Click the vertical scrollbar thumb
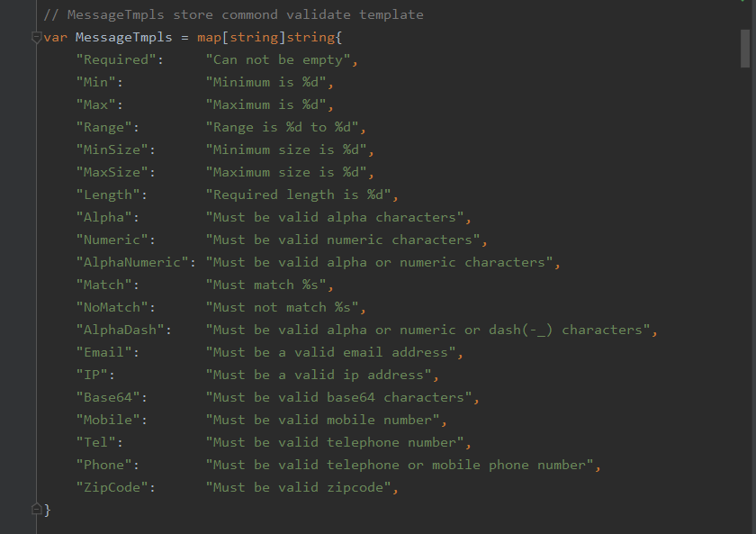The width and height of the screenshot is (756, 534). click(745, 49)
